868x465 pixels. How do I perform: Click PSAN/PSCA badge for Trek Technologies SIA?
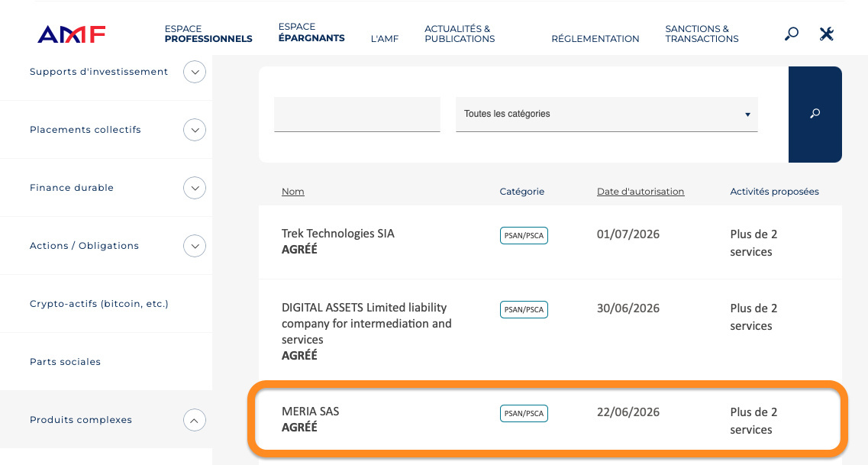click(524, 235)
